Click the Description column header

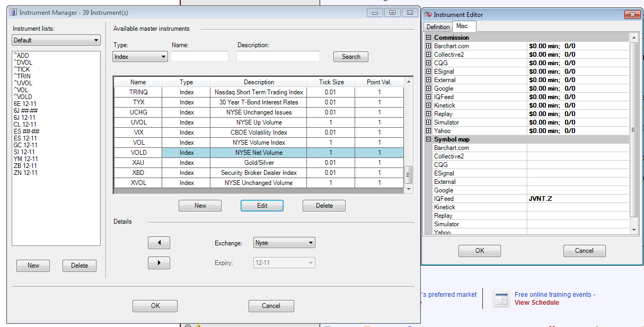tap(259, 82)
